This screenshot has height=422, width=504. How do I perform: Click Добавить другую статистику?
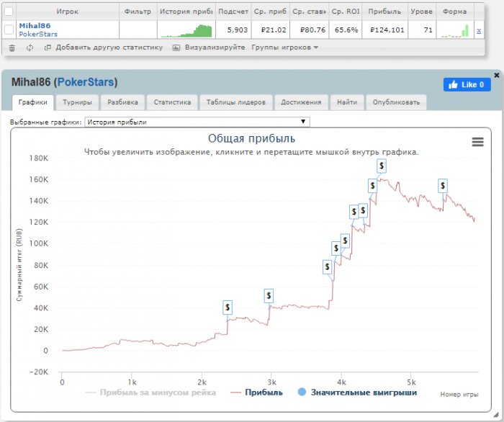[x=104, y=48]
